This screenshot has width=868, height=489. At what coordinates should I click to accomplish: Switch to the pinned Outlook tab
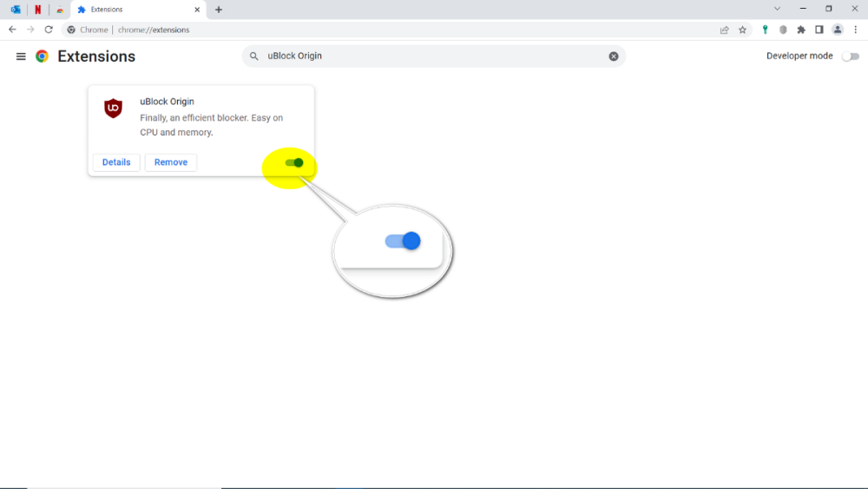point(16,10)
